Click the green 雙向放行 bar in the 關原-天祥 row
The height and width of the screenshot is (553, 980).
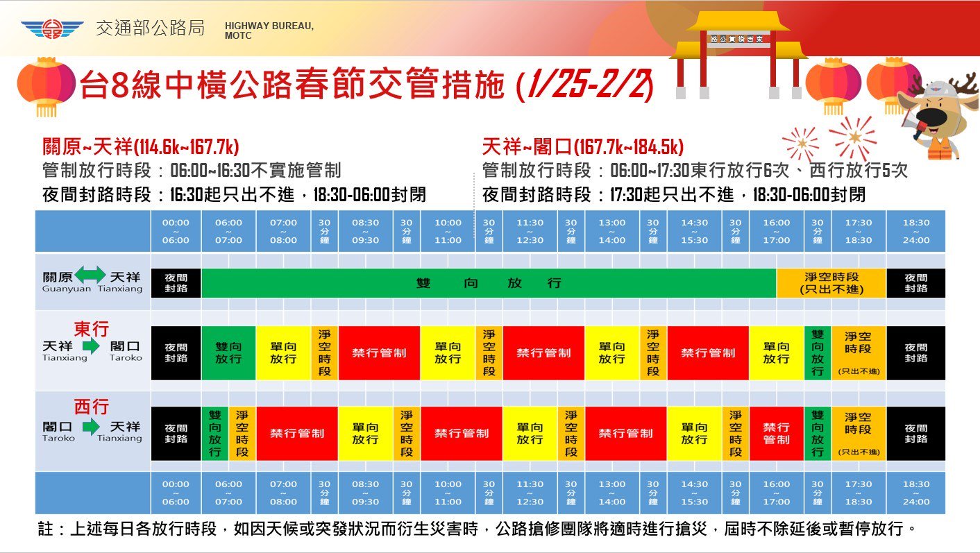(489, 283)
